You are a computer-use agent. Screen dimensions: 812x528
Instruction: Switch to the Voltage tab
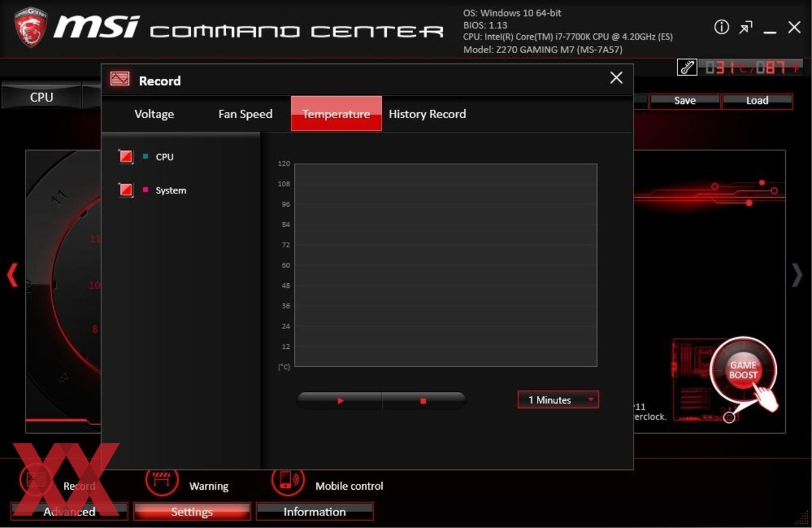tap(154, 113)
